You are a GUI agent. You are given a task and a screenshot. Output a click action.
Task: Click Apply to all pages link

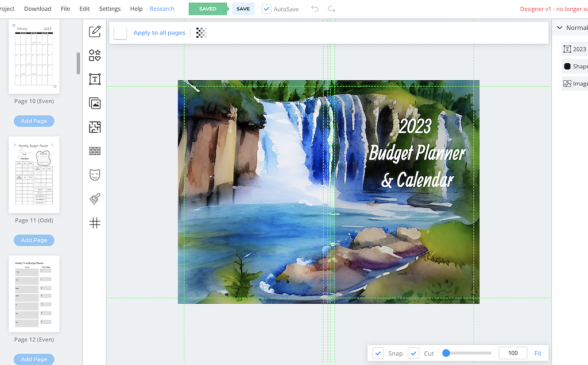pos(159,33)
